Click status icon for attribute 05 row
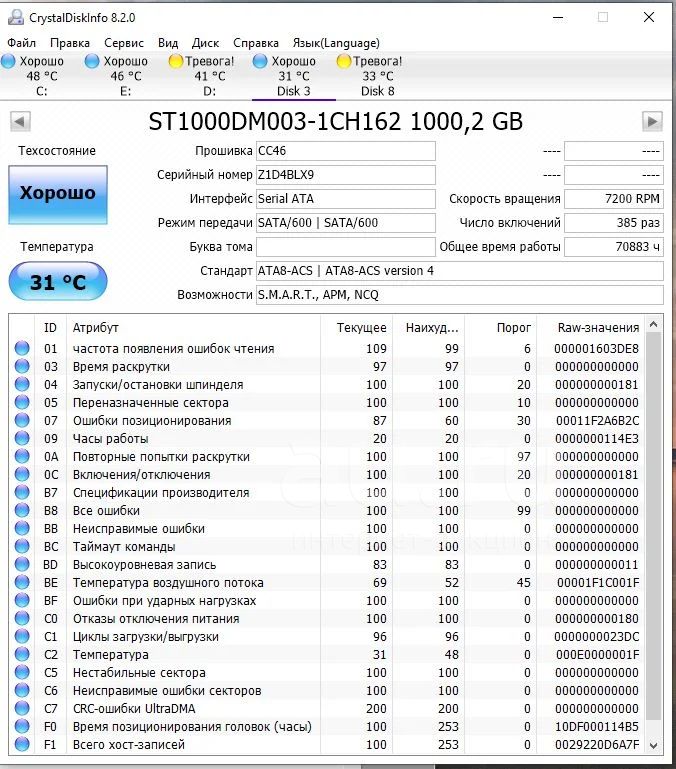Screen dimensions: 676x769 point(22,402)
